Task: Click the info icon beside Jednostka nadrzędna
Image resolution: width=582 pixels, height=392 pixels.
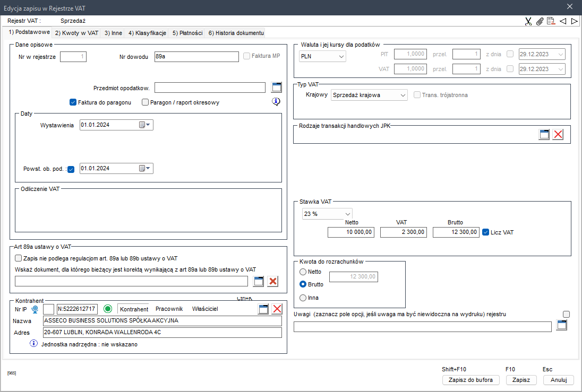Action: (33, 343)
